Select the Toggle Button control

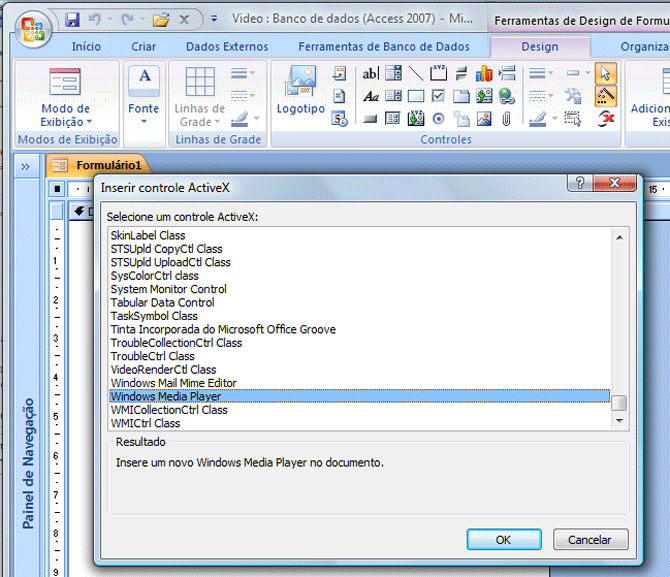(x=461, y=74)
